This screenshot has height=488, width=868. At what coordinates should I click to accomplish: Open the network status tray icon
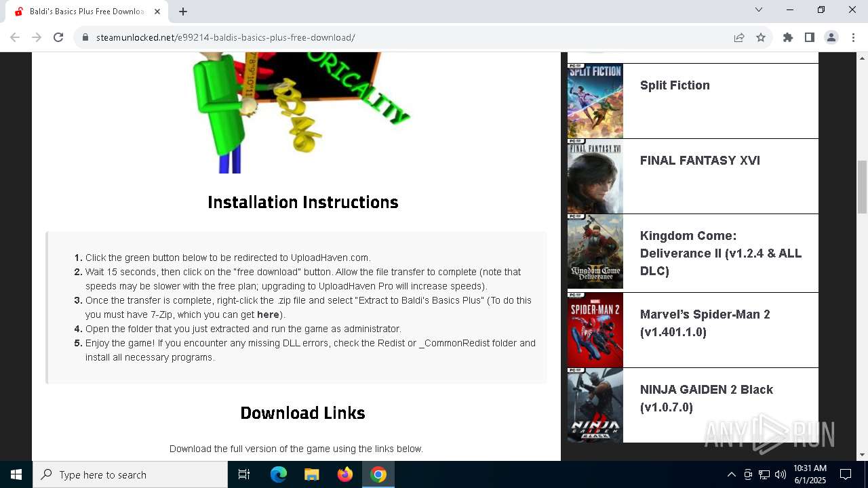(x=764, y=474)
